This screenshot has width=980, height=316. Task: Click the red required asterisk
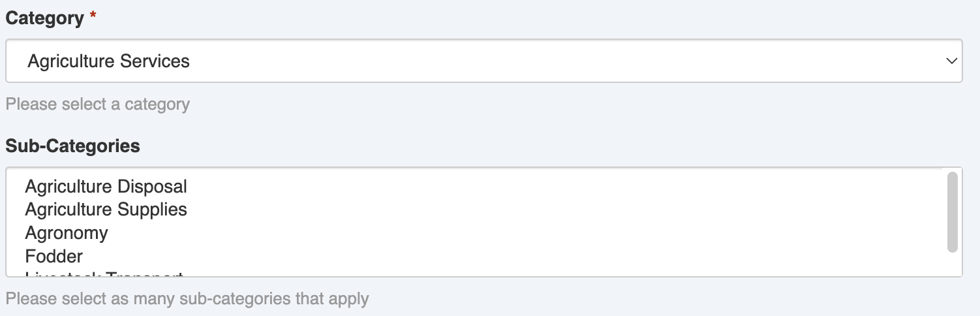93,18
